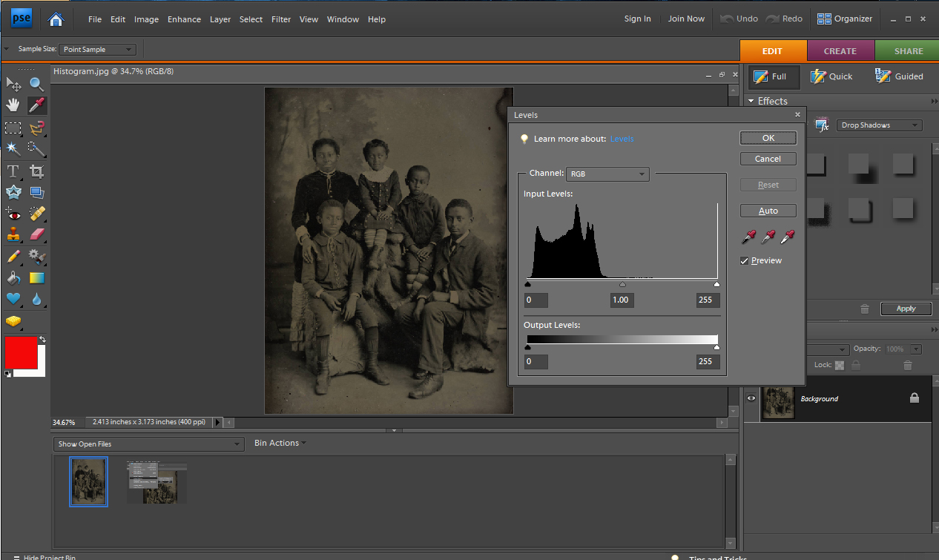This screenshot has width=939, height=560.
Task: Open the Sample Size dropdown
Action: [97, 50]
